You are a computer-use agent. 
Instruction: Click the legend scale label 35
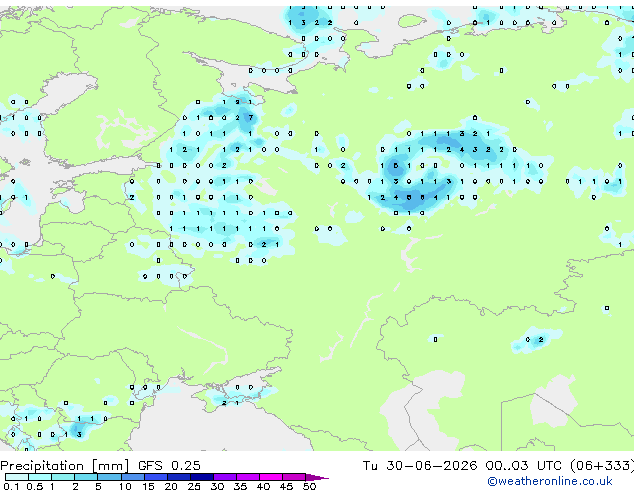click(240, 486)
